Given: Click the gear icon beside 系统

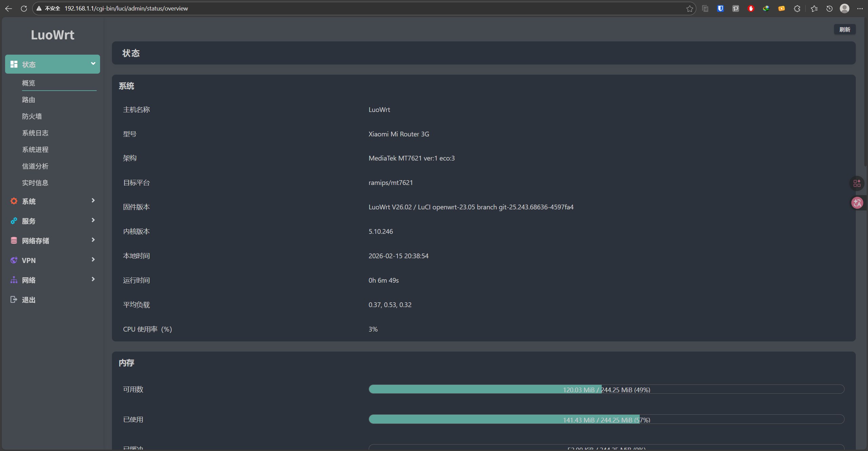Looking at the screenshot, I should [14, 201].
